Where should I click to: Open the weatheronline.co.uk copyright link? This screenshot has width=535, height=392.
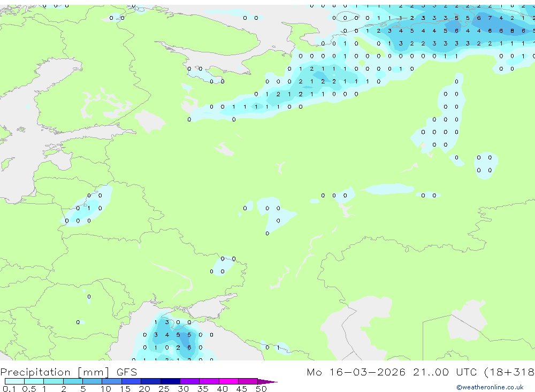pos(490,387)
